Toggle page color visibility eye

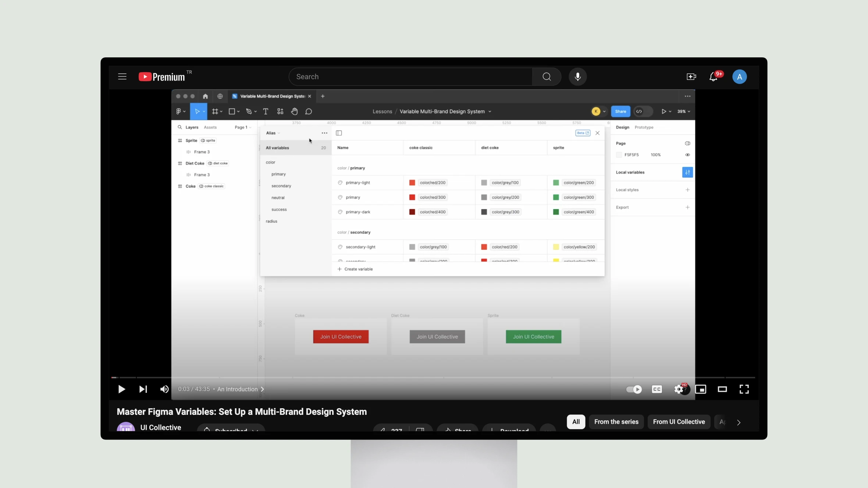pyautogui.click(x=687, y=155)
